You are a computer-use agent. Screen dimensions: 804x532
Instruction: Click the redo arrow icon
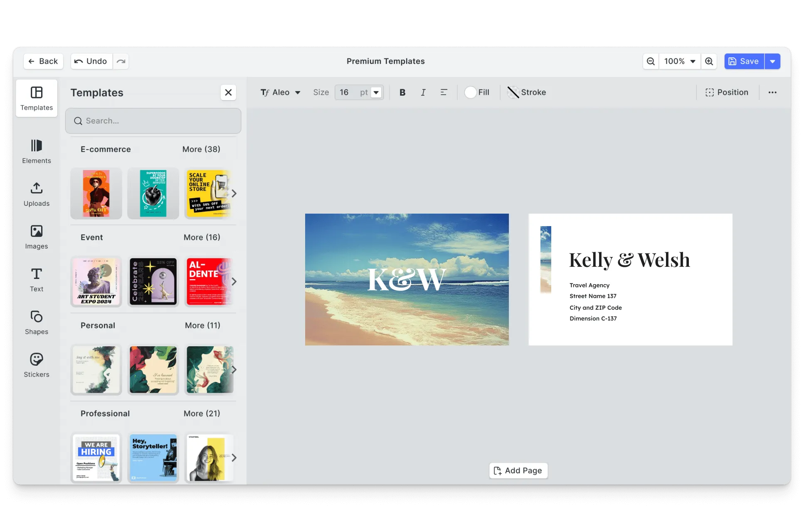click(121, 61)
